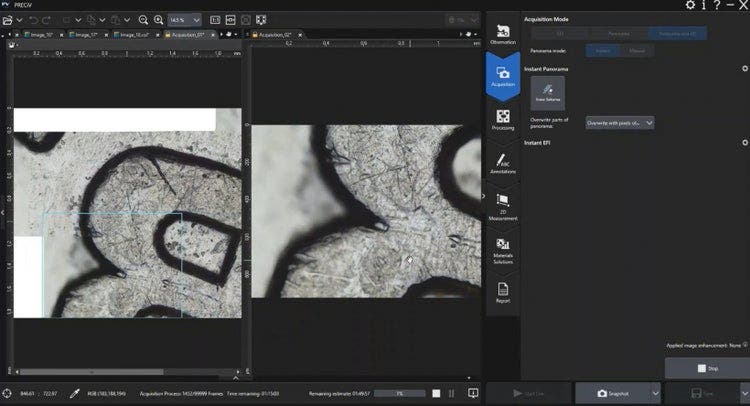Click the Snapshot button

pos(608,394)
